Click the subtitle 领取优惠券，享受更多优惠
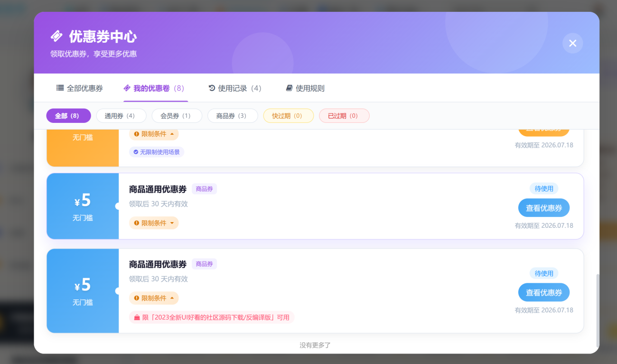This screenshot has width=617, height=364. [93, 54]
